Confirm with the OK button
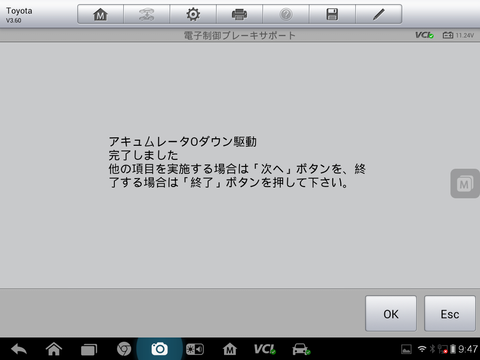Screen dimensions: 480x360 pos(391,313)
